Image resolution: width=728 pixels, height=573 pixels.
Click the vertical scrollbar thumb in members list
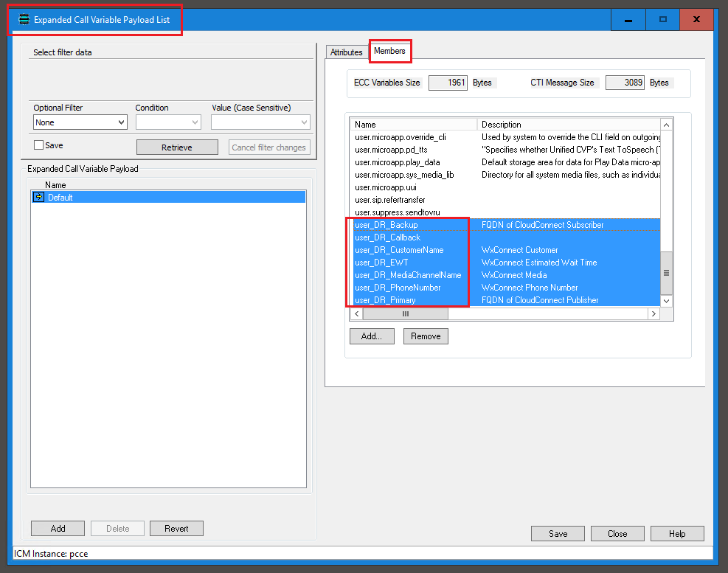(x=666, y=273)
